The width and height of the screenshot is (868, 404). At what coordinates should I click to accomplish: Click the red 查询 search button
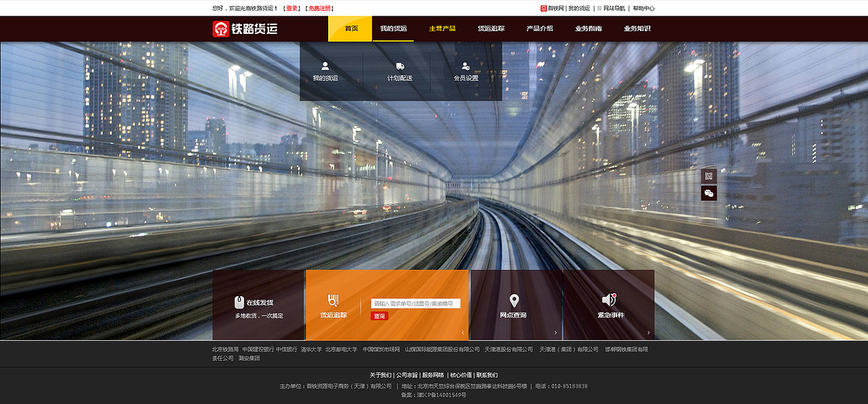pyautogui.click(x=380, y=317)
